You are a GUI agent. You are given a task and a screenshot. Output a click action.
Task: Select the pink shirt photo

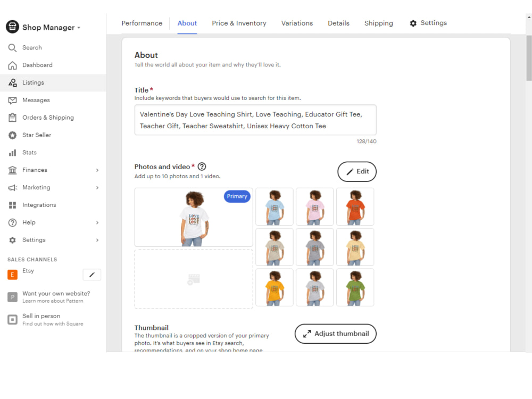click(x=315, y=207)
